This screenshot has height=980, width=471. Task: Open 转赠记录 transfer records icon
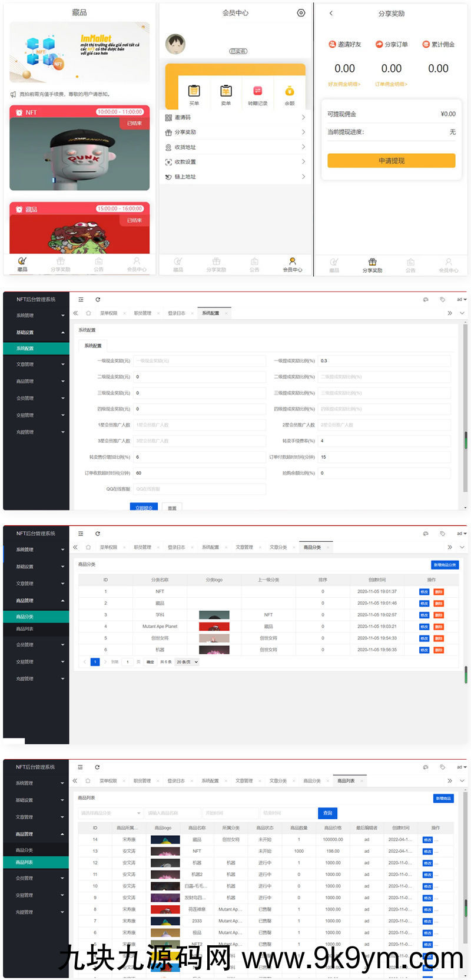[x=257, y=91]
